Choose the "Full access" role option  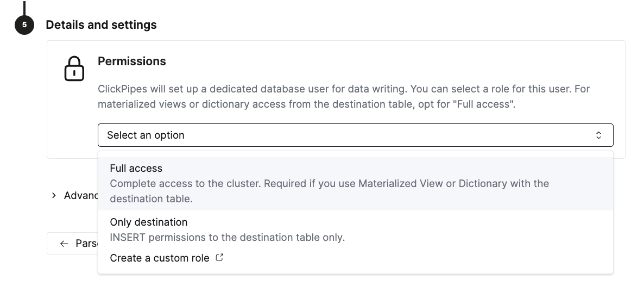(x=136, y=169)
